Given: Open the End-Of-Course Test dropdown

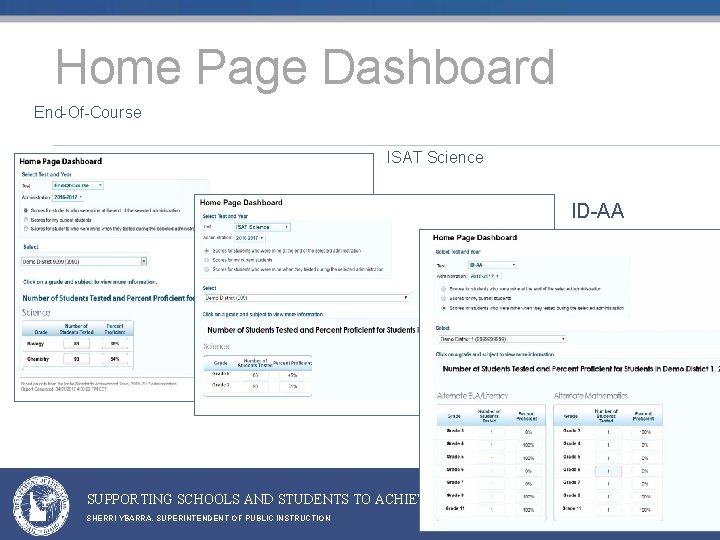Looking at the screenshot, I should [78, 186].
